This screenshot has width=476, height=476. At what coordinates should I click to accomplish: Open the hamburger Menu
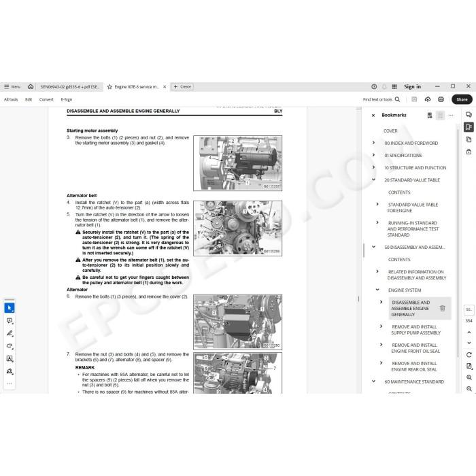click(x=12, y=87)
